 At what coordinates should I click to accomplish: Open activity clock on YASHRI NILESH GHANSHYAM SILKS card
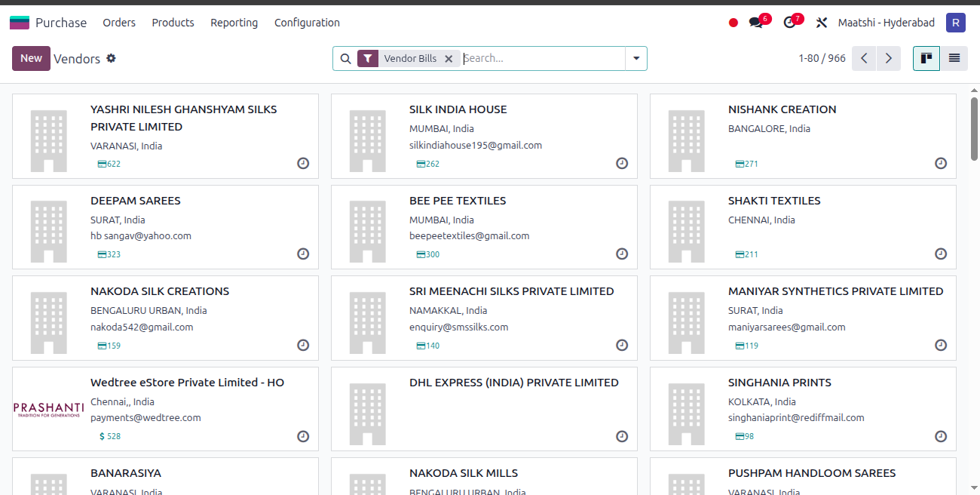click(x=303, y=163)
